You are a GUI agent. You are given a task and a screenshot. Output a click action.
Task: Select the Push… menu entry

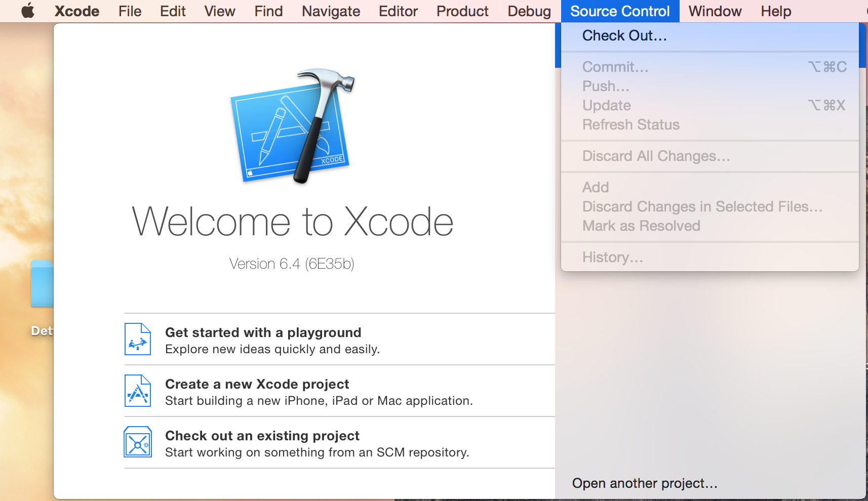pyautogui.click(x=710, y=86)
